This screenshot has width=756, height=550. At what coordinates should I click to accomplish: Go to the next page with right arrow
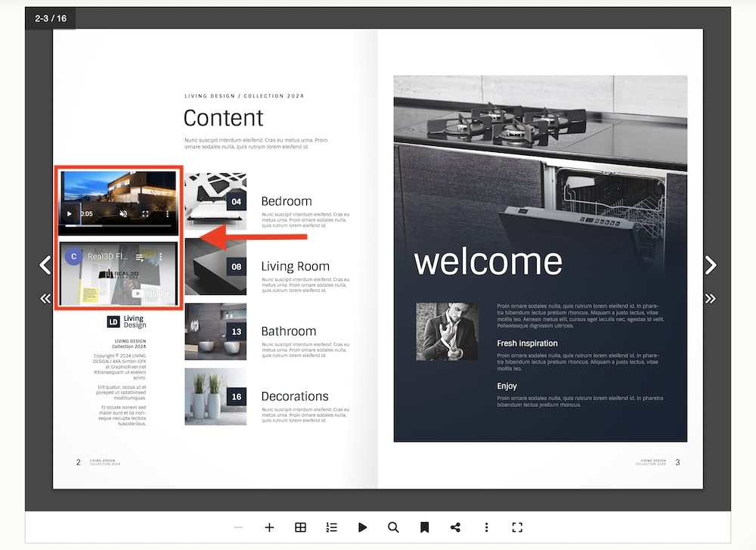(x=711, y=265)
